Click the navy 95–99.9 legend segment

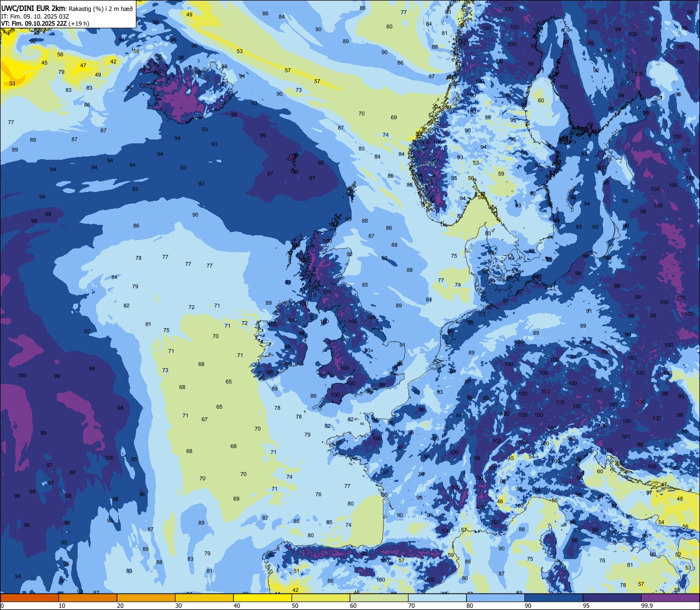(612, 597)
